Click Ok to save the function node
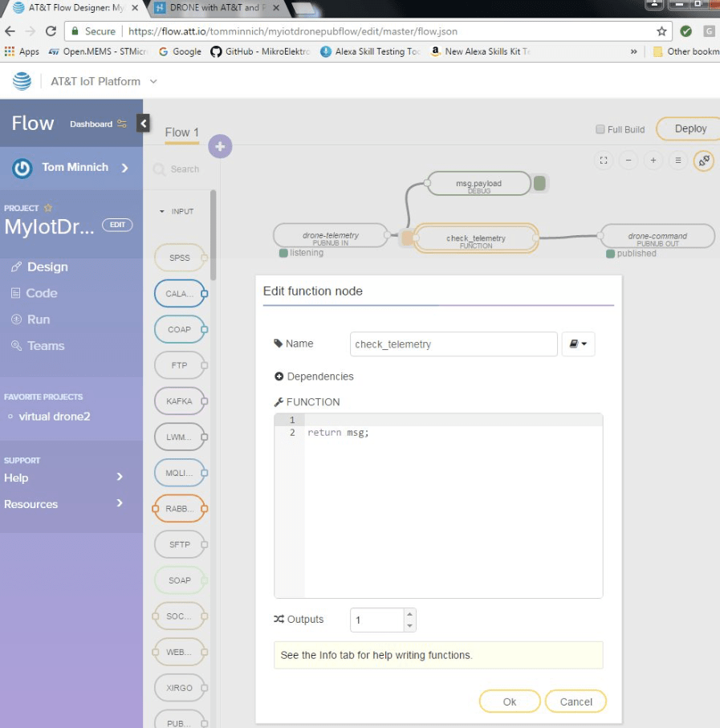The width and height of the screenshot is (720, 728). pos(510,702)
